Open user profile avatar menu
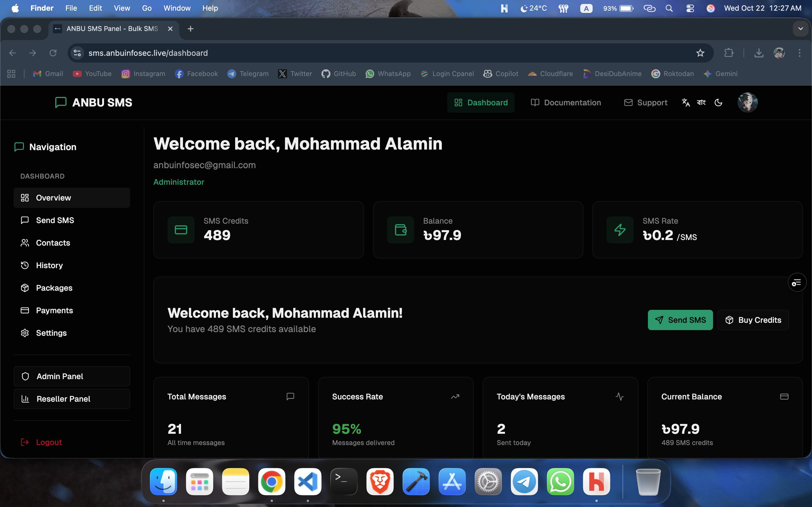The image size is (812, 507). 747,103
